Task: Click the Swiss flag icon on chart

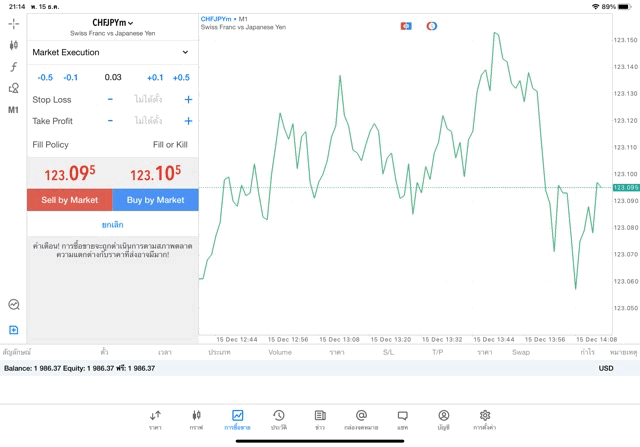Action: click(x=406, y=26)
